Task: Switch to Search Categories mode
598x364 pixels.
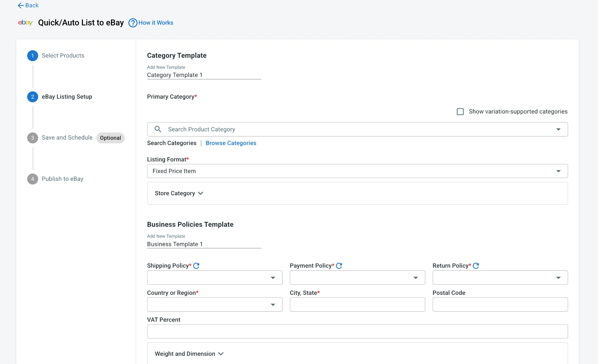Action: click(172, 143)
